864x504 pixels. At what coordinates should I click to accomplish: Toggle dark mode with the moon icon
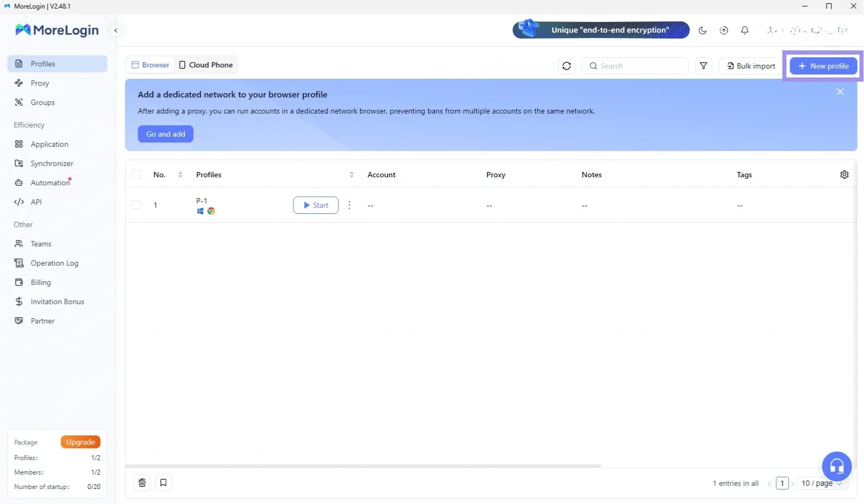click(x=703, y=31)
